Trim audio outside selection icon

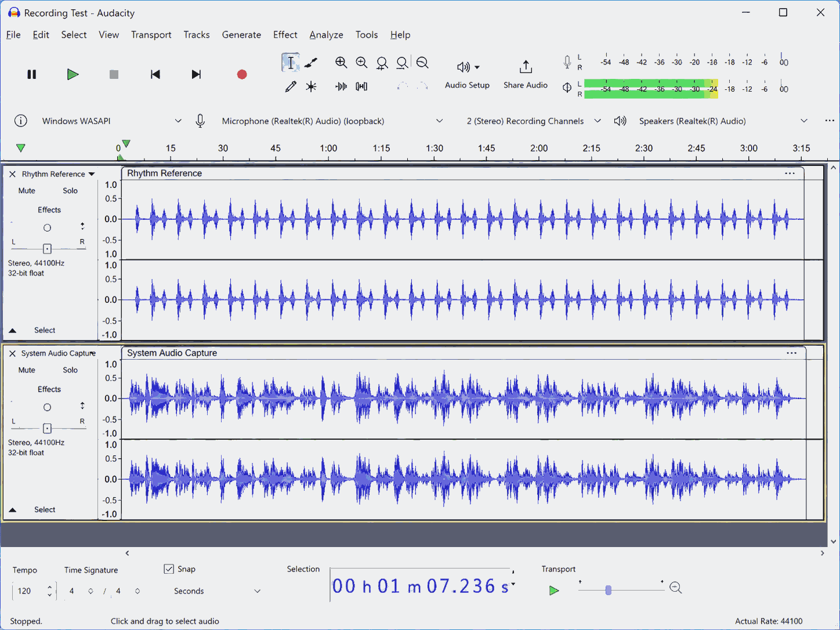pos(341,86)
